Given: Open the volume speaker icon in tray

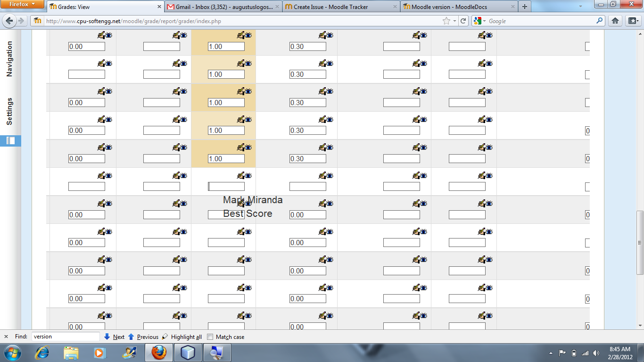Looking at the screenshot, I should point(596,353).
